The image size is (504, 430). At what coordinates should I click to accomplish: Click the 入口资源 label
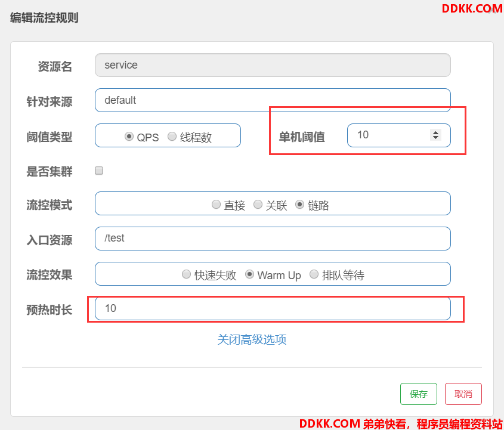50,240
